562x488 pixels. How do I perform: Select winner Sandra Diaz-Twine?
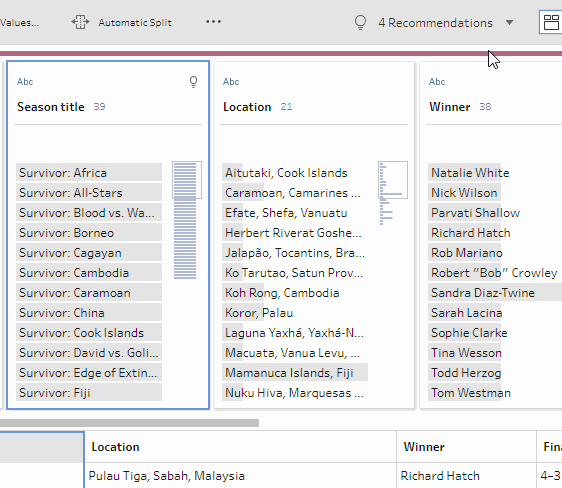point(495,293)
